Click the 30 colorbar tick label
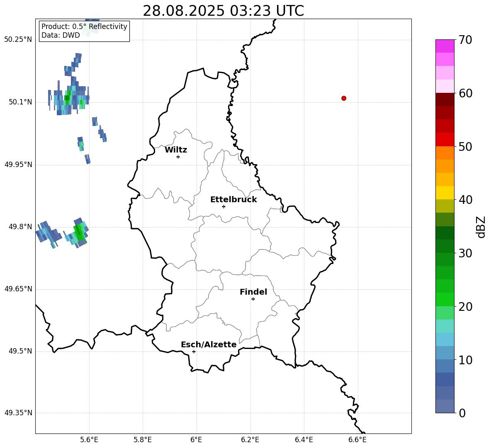This screenshot has width=491, height=448. tap(465, 253)
